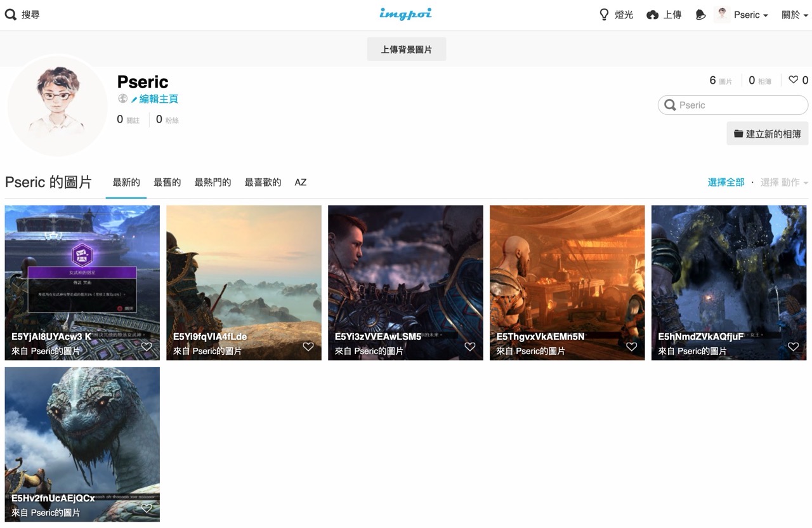Screen dimensions: 812x528
Task: Click the globe privacy icon under Pseric
Action: (x=123, y=99)
